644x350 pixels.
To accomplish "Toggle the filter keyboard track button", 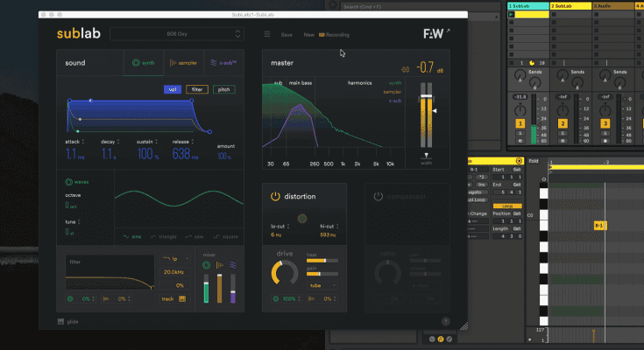I will pyautogui.click(x=182, y=298).
